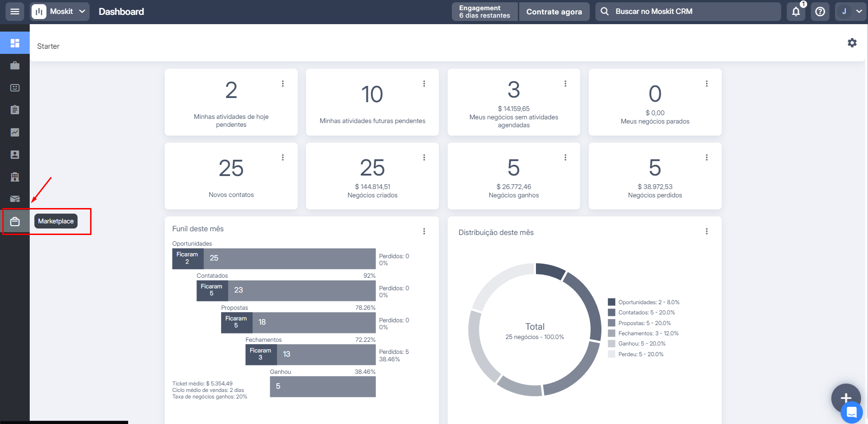Click the Oportunidades legend color swatch
Screen dimensions: 868x424
pos(612,302)
